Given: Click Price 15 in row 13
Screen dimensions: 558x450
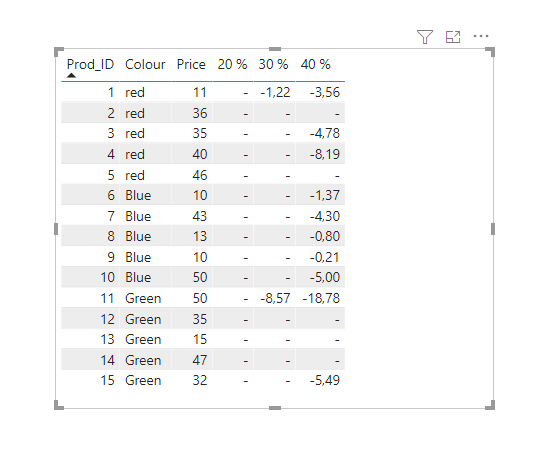Looking at the screenshot, I should point(200,339).
